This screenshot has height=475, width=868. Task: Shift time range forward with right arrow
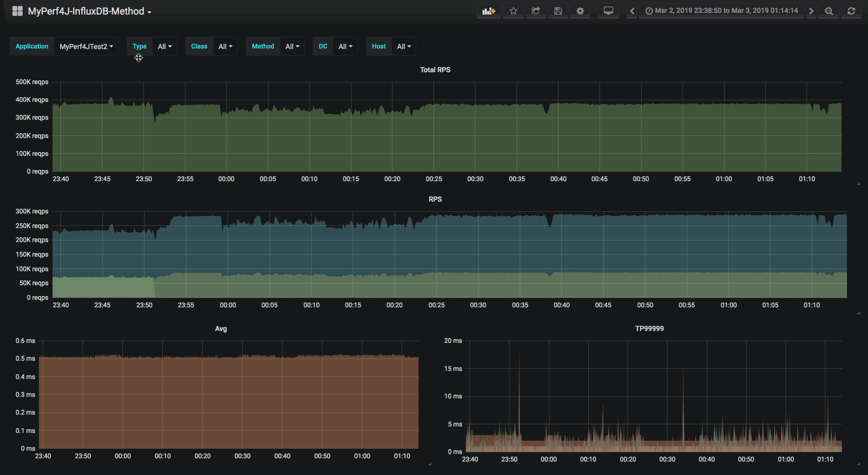[x=811, y=11]
